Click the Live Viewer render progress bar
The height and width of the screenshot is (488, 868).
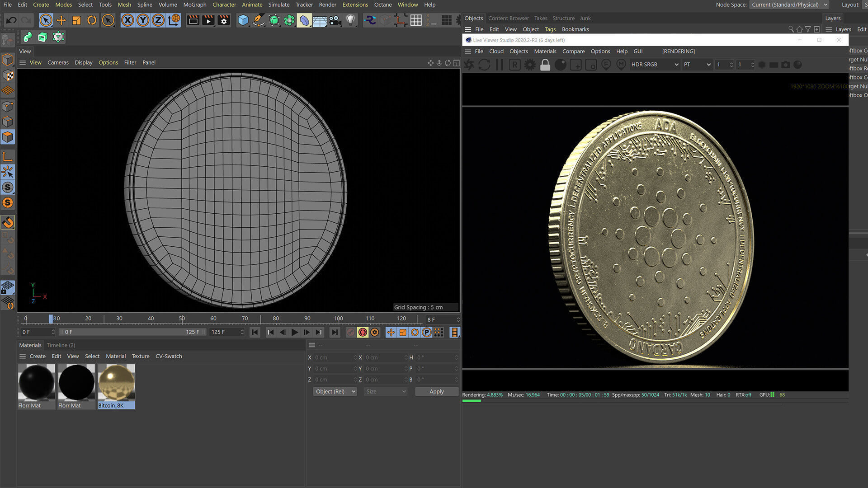tap(655, 401)
